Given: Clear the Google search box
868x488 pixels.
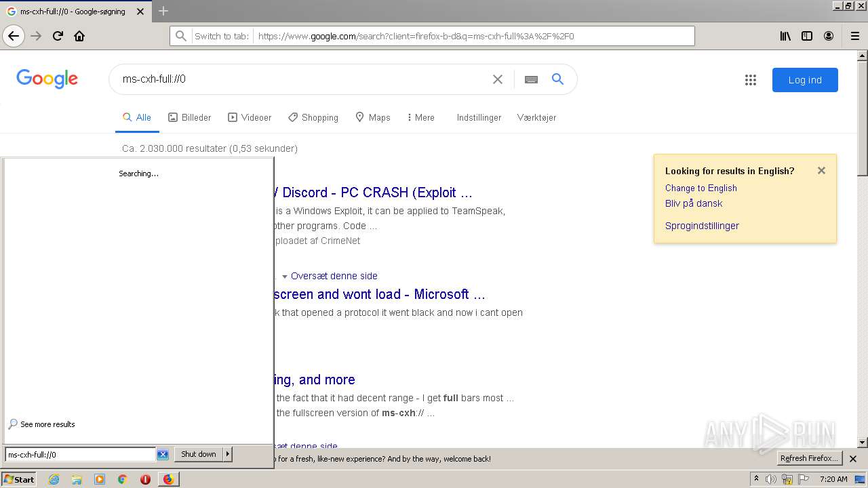Looking at the screenshot, I should [x=498, y=79].
